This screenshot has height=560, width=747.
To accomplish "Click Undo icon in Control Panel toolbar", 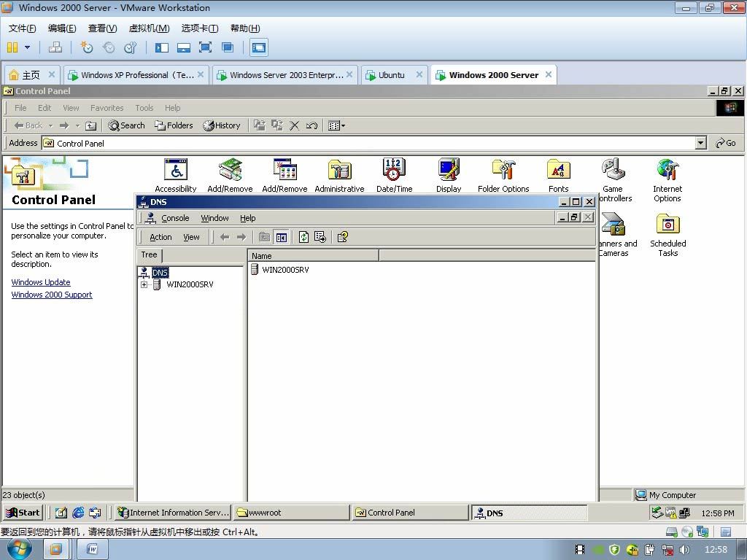I will 311,125.
